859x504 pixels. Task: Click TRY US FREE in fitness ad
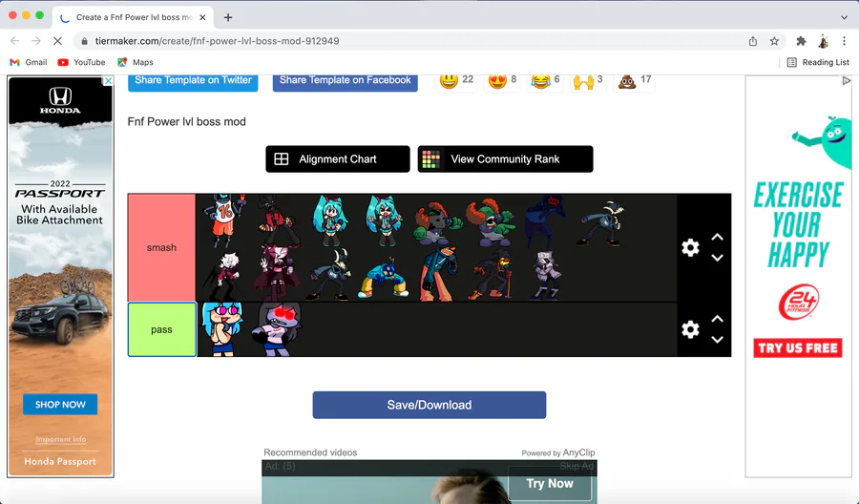[798, 347]
